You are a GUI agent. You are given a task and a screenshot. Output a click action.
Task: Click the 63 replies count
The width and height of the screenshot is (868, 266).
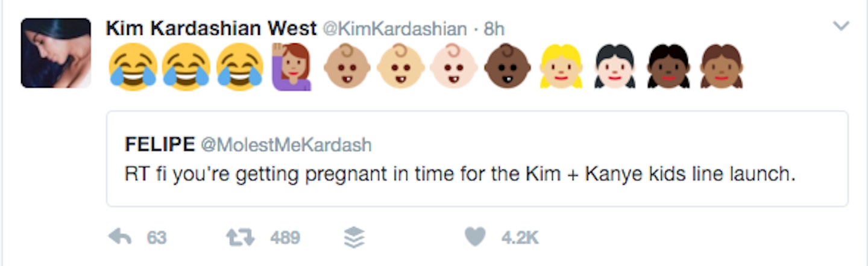point(157,238)
